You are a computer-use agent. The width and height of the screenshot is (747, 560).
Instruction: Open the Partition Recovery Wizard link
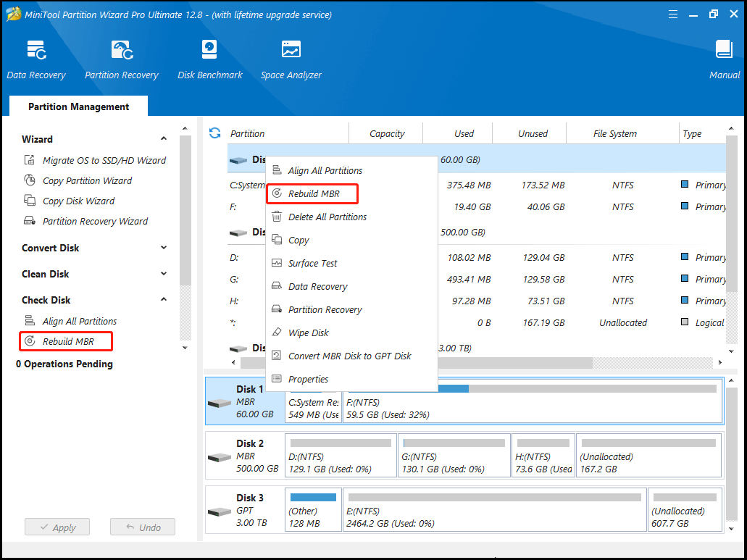pyautogui.click(x=96, y=222)
